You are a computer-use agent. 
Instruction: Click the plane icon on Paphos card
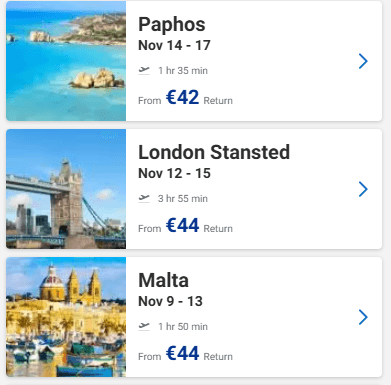144,70
